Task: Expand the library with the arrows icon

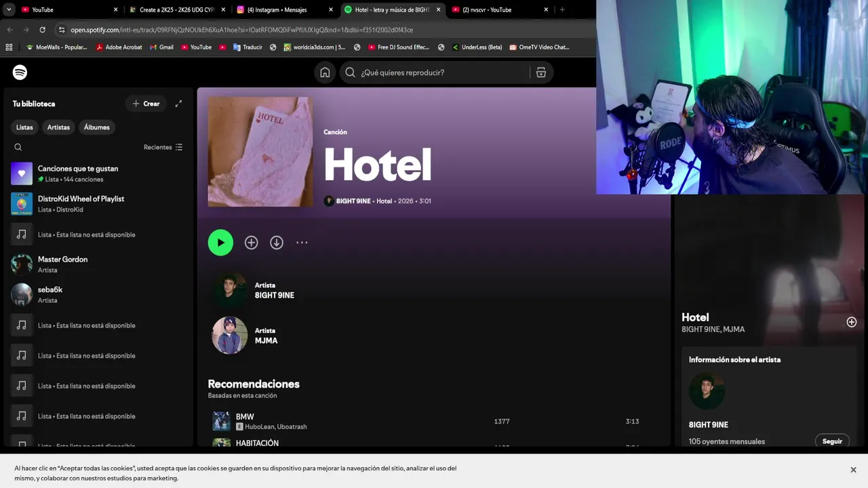Action: [x=178, y=104]
